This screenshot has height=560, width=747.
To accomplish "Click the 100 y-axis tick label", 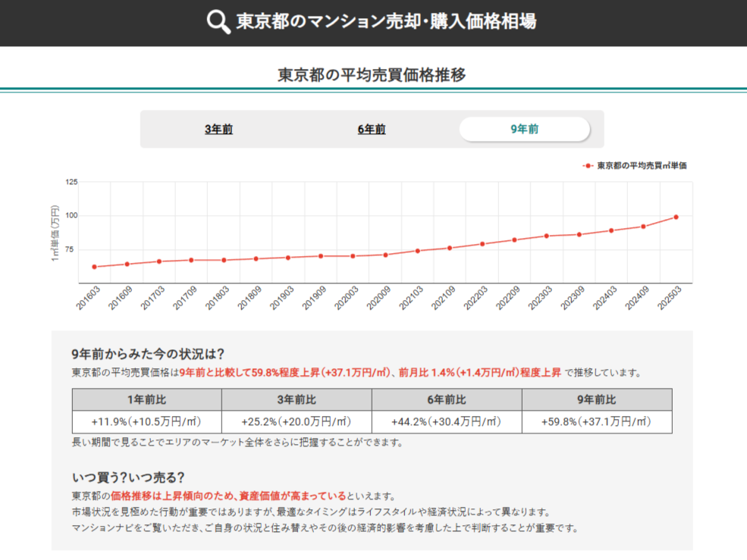I will (x=71, y=216).
